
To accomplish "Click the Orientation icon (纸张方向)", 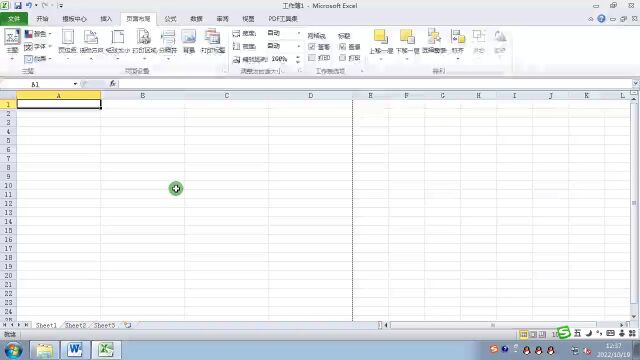I will pos(91,42).
